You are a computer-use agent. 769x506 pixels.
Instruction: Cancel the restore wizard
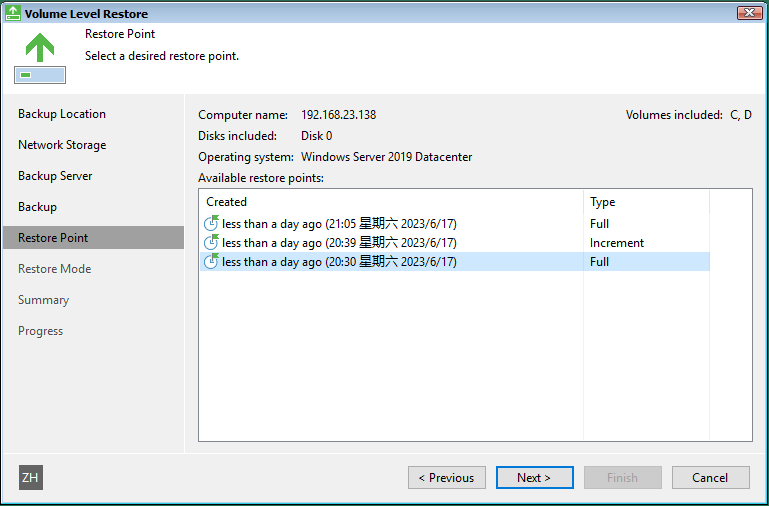(711, 477)
